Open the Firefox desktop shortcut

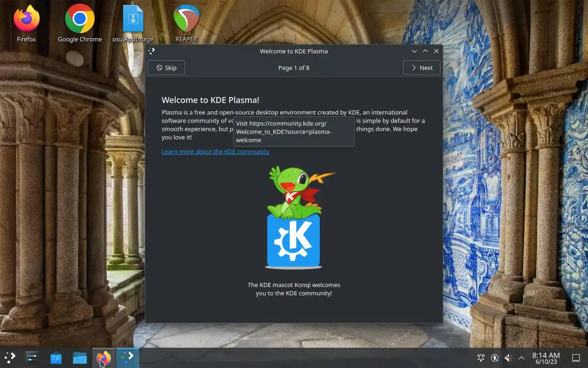(x=26, y=23)
